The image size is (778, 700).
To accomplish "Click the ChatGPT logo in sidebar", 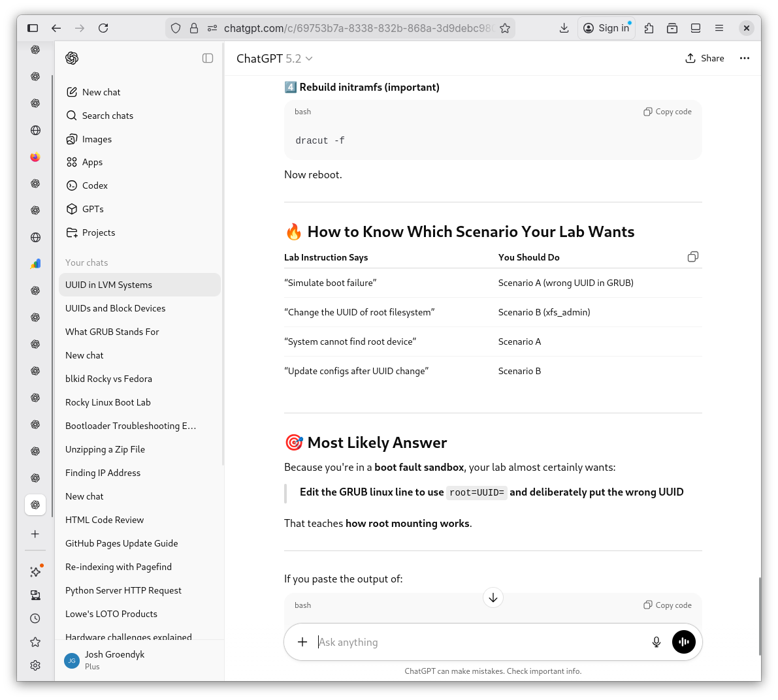I will click(x=72, y=58).
